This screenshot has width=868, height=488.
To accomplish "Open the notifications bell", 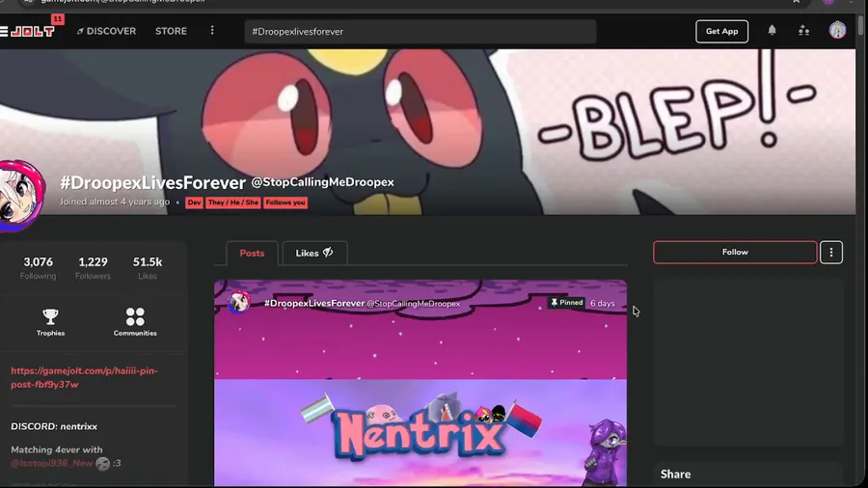I will tap(772, 31).
